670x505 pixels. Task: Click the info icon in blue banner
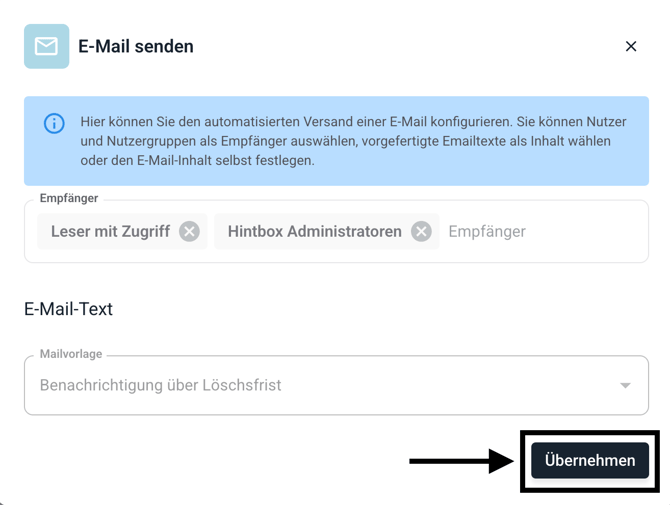(54, 123)
